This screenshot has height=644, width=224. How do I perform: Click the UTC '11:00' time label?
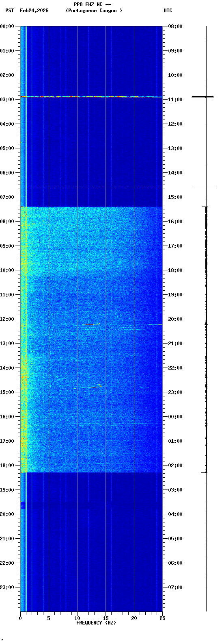175,100
